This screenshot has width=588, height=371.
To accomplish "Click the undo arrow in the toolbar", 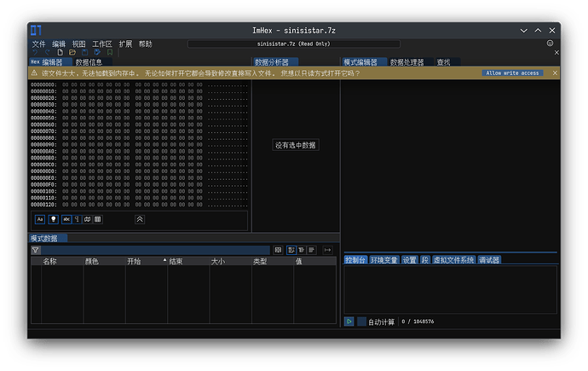I will (35, 53).
